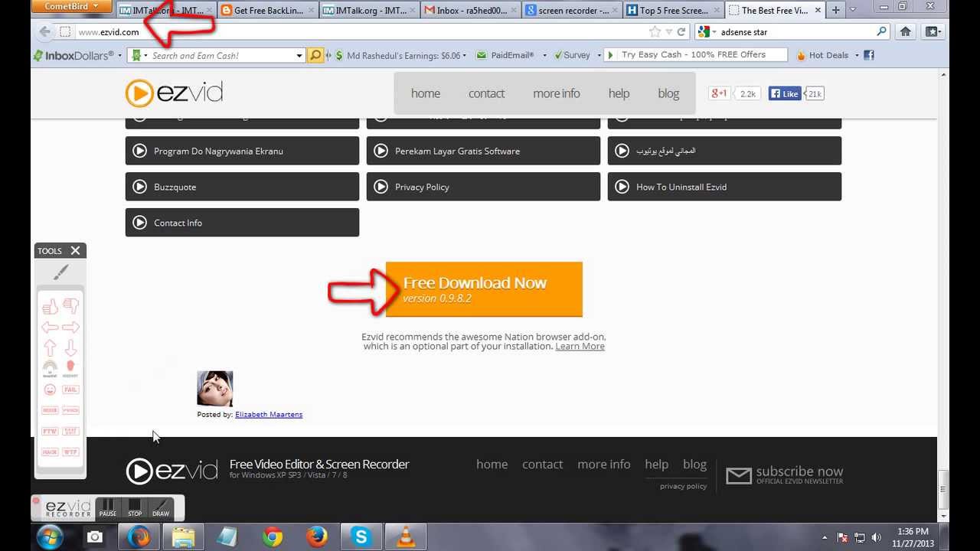Close the Tools panel
980x551 pixels.
pyautogui.click(x=75, y=250)
